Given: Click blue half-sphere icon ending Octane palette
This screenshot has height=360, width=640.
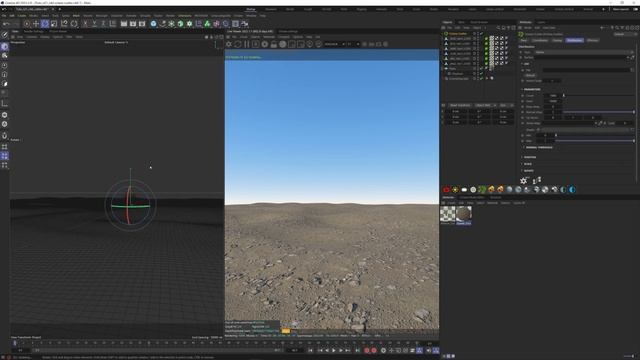Looking at the screenshot, I should [x=572, y=189].
